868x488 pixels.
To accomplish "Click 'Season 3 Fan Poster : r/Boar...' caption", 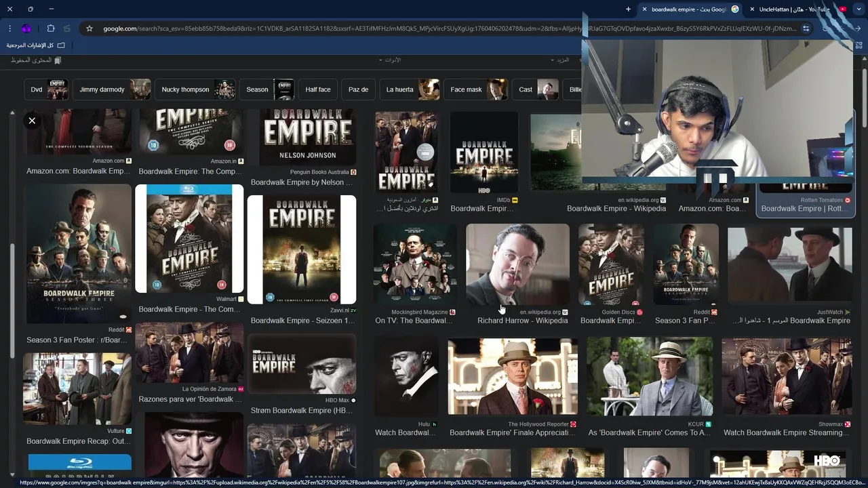I will (77, 340).
